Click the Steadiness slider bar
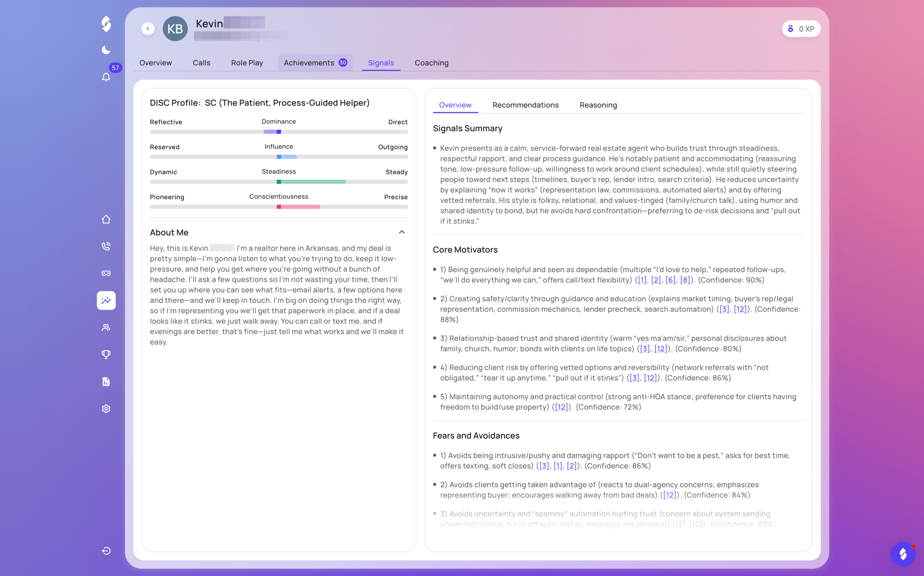Image resolution: width=924 pixels, height=576 pixels. coord(278,182)
